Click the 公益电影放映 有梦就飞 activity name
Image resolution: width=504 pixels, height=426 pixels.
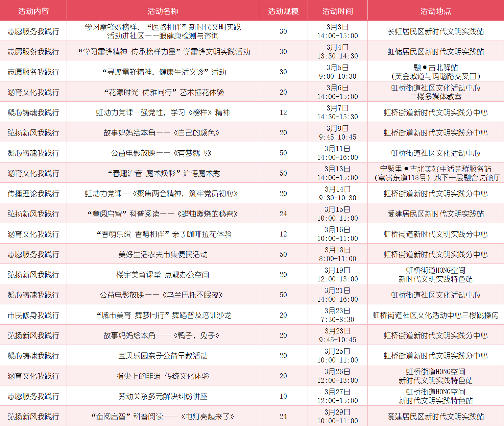click(x=163, y=152)
